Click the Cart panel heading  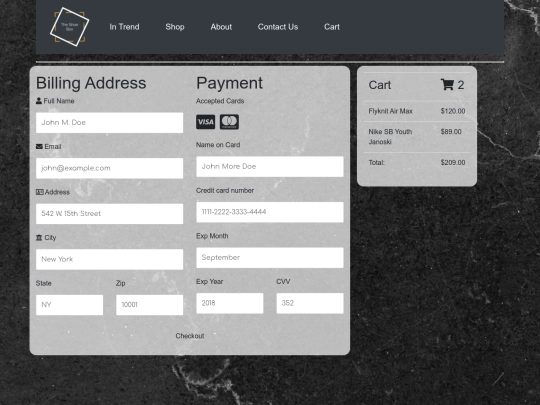380,85
